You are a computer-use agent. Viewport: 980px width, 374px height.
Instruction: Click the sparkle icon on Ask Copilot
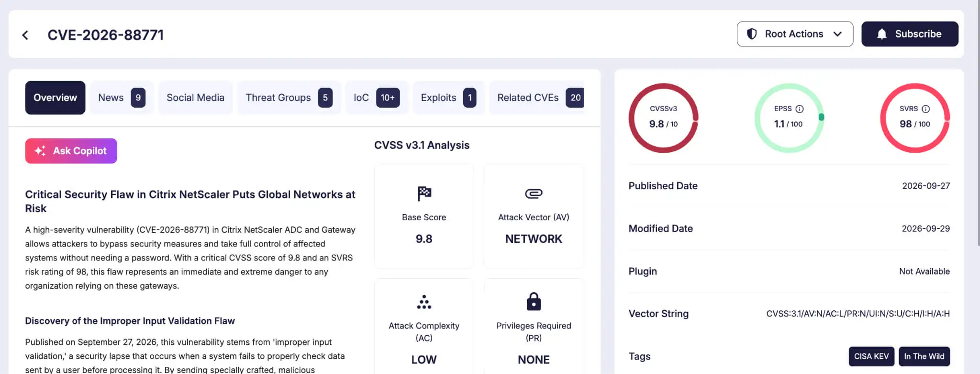[40, 151]
